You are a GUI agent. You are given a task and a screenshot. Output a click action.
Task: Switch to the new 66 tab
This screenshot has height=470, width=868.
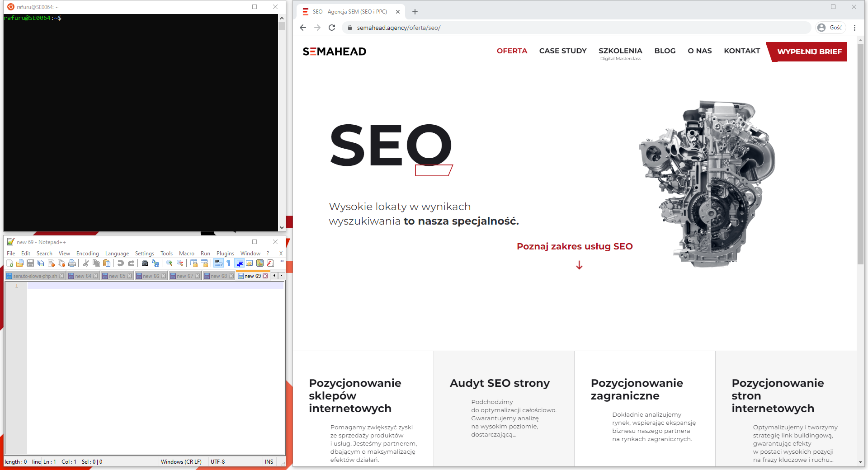point(151,276)
